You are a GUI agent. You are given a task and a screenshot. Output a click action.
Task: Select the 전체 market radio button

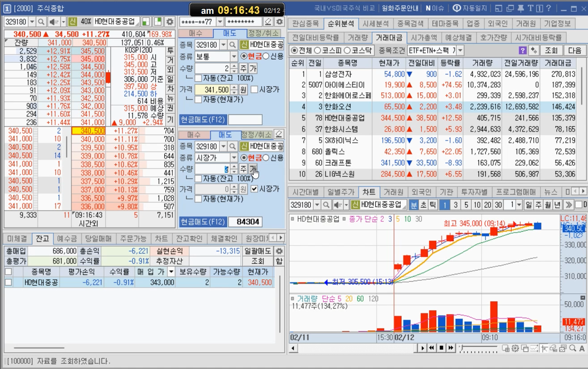coord(294,50)
